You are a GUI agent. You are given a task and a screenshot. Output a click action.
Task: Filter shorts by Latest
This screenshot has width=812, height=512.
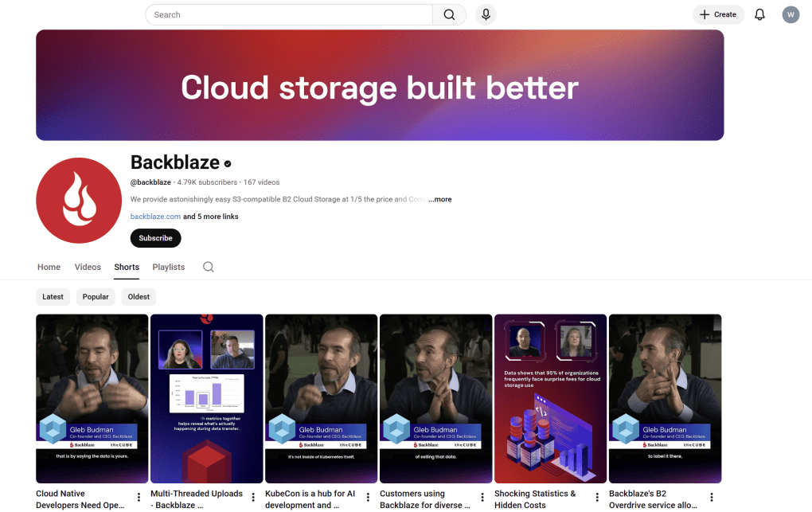click(x=53, y=297)
